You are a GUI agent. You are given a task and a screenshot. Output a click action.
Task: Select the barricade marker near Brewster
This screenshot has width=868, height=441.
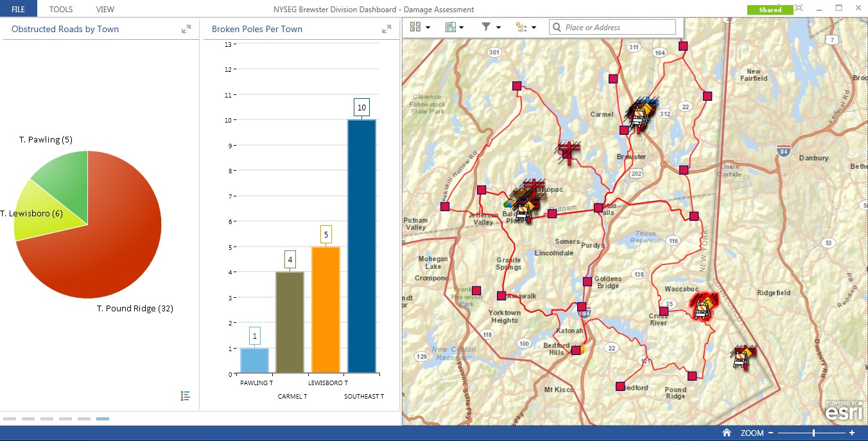(640, 117)
